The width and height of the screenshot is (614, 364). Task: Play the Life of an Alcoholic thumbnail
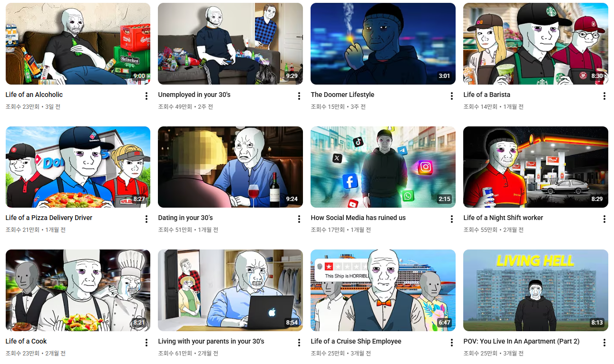(78, 44)
